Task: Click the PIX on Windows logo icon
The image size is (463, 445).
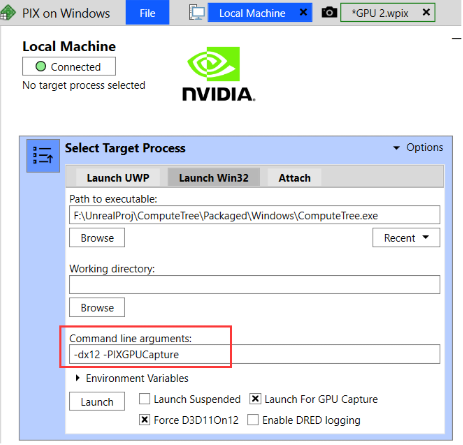Action: pyautogui.click(x=7, y=13)
